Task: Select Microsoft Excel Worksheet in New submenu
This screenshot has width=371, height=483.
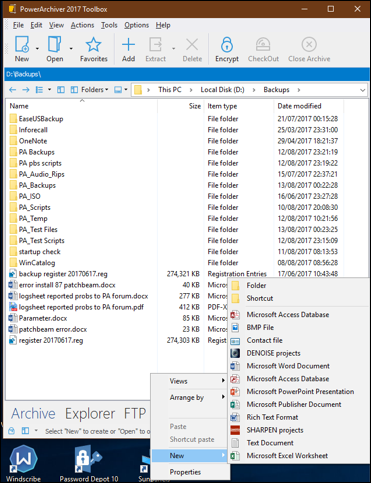Action: (287, 456)
